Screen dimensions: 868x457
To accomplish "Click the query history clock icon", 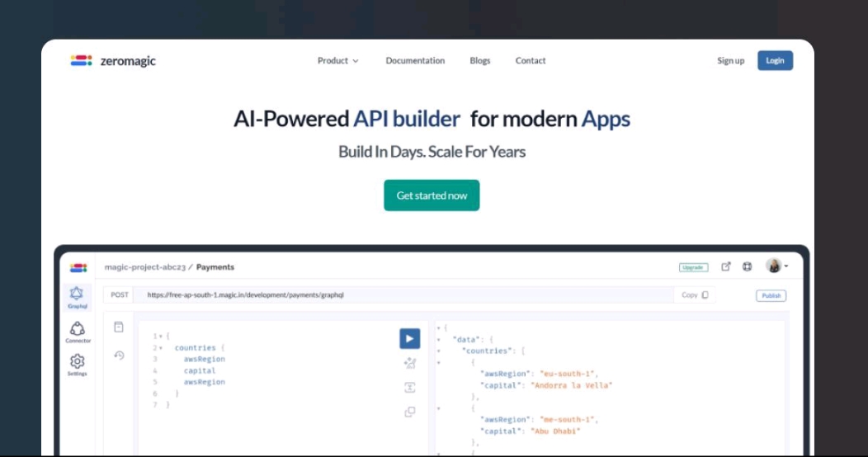I will (x=119, y=356).
